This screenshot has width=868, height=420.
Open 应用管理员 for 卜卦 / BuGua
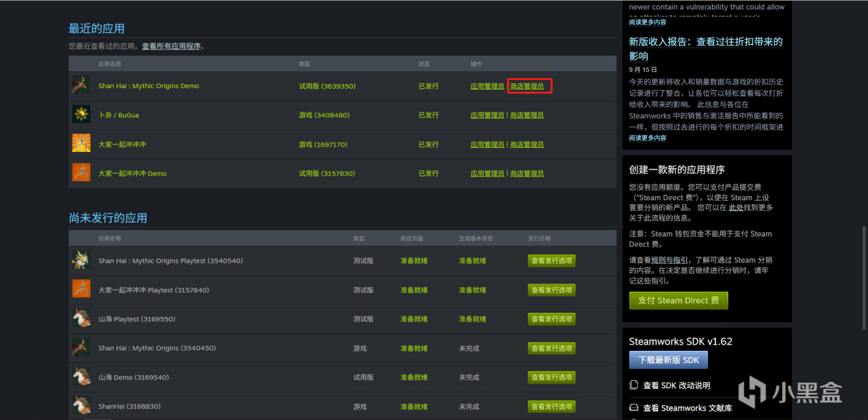(x=488, y=115)
